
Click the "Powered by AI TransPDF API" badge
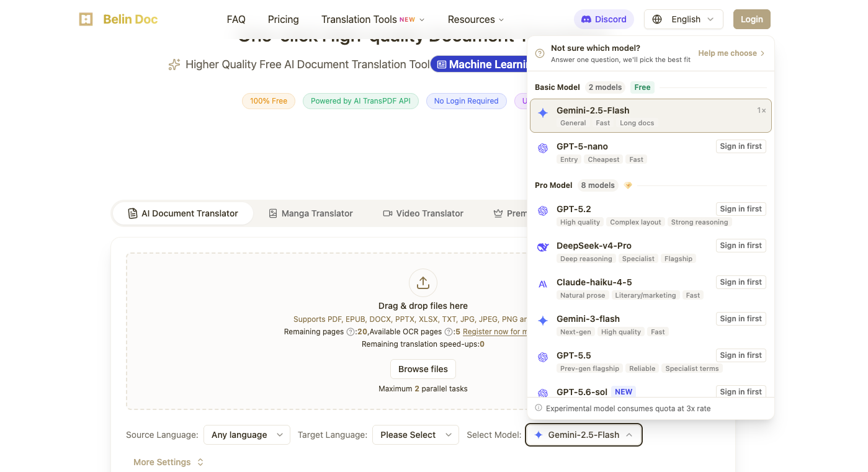(x=360, y=101)
